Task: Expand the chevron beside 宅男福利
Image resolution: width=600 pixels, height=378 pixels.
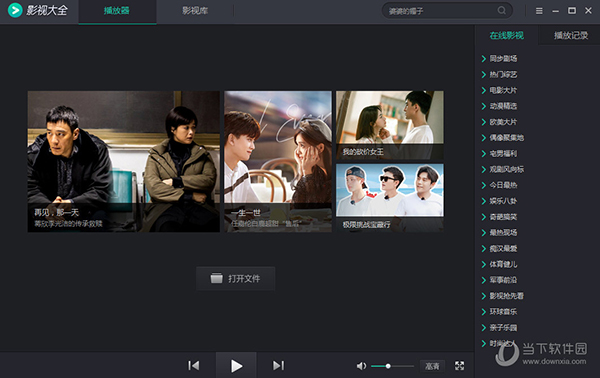Action: (x=484, y=154)
